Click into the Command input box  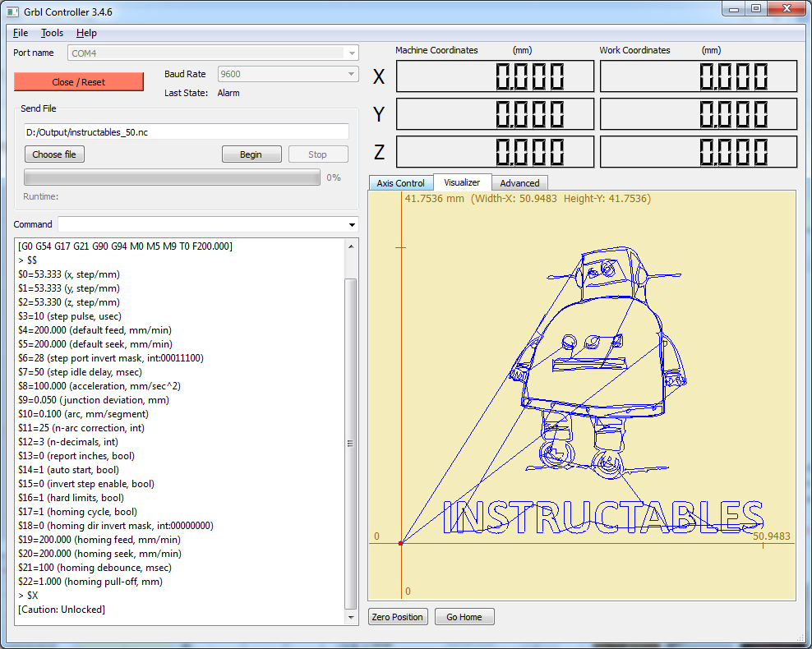(x=202, y=224)
